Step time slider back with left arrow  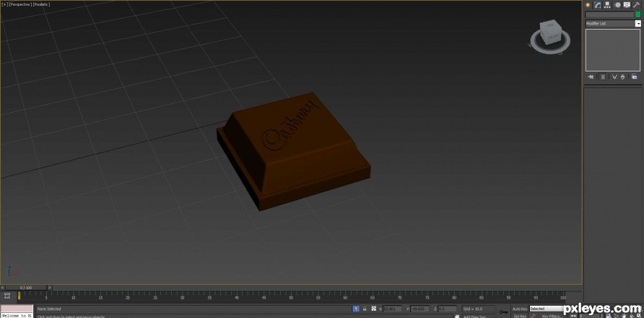(x=2, y=288)
